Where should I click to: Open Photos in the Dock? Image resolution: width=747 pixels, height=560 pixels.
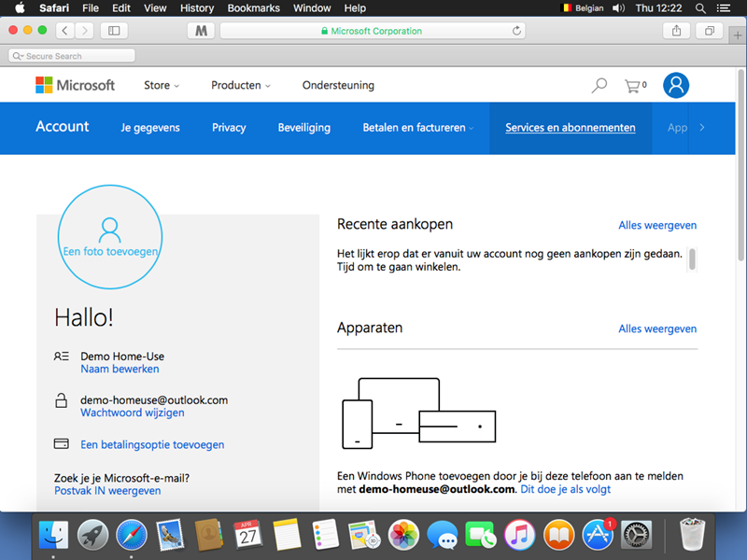pos(403,534)
